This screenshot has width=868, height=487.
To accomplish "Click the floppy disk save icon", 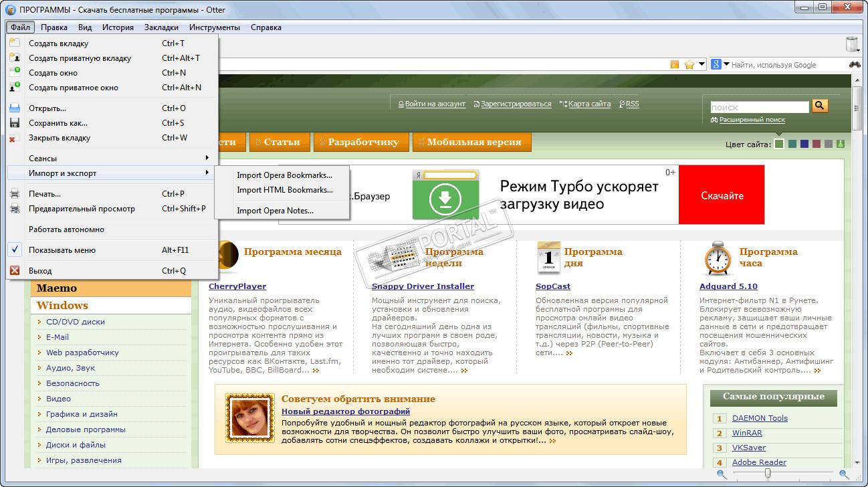I will (14, 123).
